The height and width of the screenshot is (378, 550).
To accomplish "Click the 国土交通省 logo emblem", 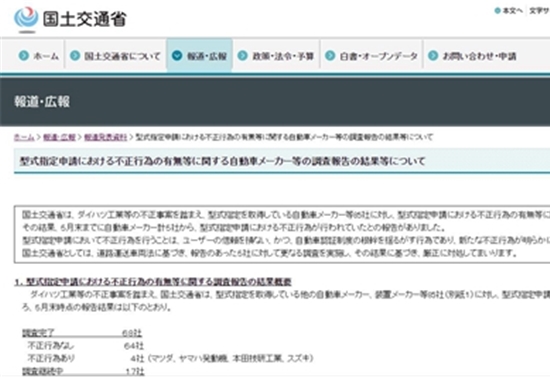I will (26, 20).
